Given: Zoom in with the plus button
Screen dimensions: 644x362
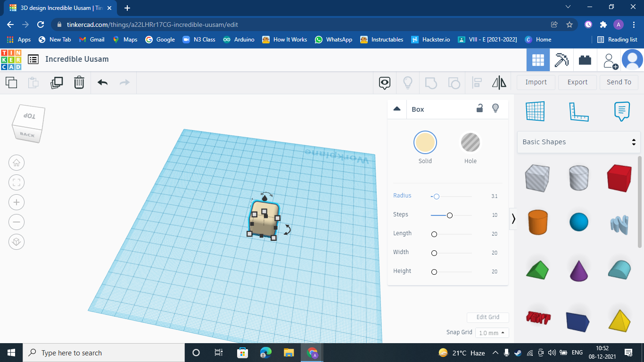Looking at the screenshot, I should click(17, 203).
